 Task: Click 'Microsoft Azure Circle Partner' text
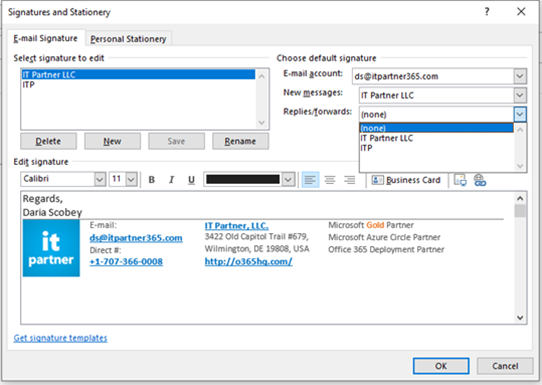point(384,237)
